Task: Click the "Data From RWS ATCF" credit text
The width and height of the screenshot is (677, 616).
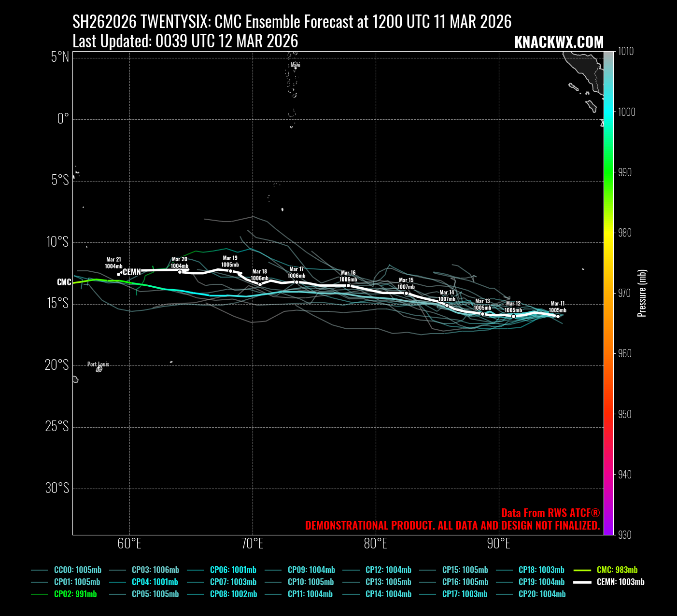Action: click(x=550, y=513)
